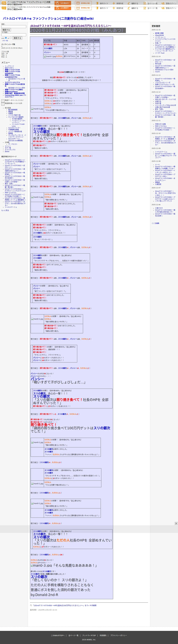Open 利用規約 footer link
Image resolution: width=178 pixels, height=644 pixels.
click(x=103, y=635)
